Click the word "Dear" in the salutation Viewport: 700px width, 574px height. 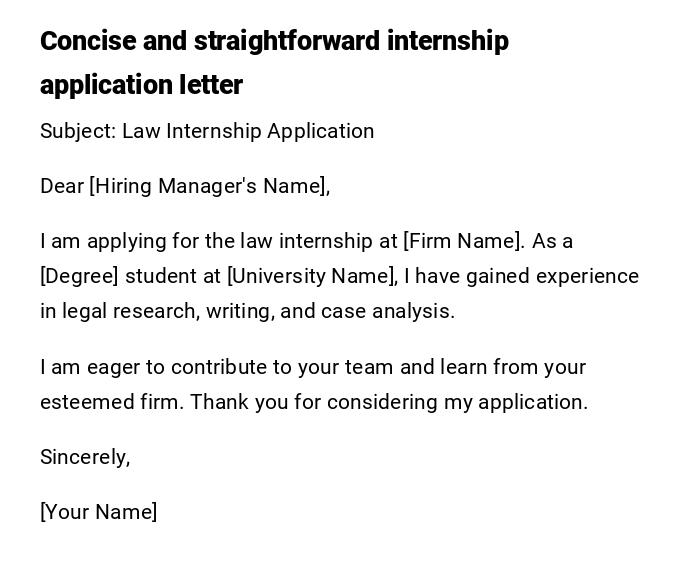pos(62,186)
